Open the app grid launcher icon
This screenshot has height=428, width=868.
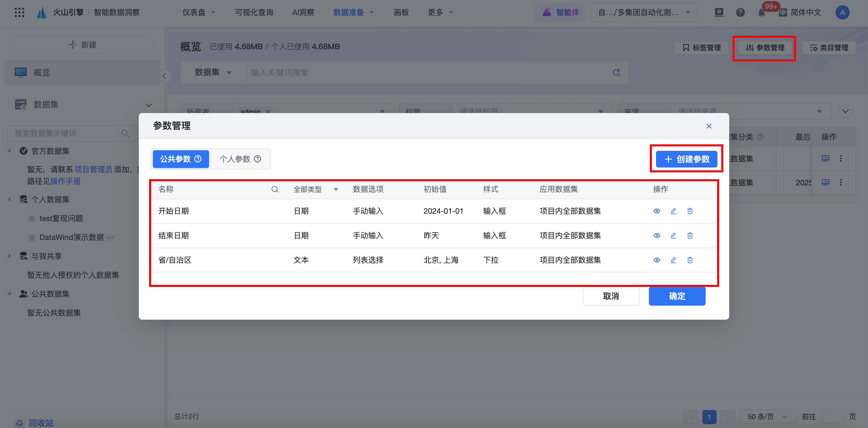pos(19,12)
